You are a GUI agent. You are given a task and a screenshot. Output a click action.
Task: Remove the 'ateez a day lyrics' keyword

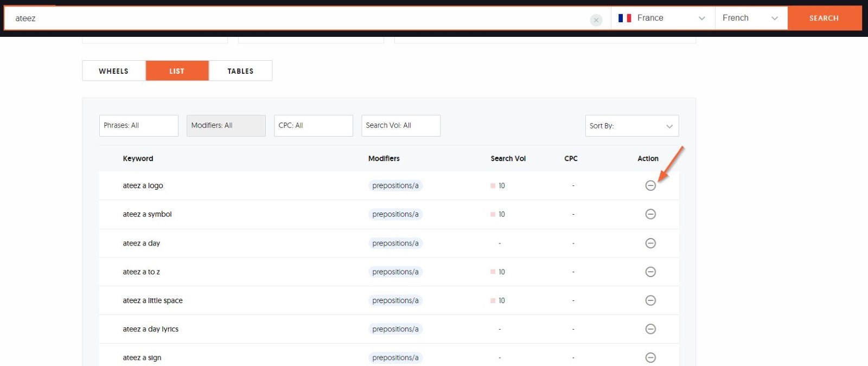tap(650, 329)
